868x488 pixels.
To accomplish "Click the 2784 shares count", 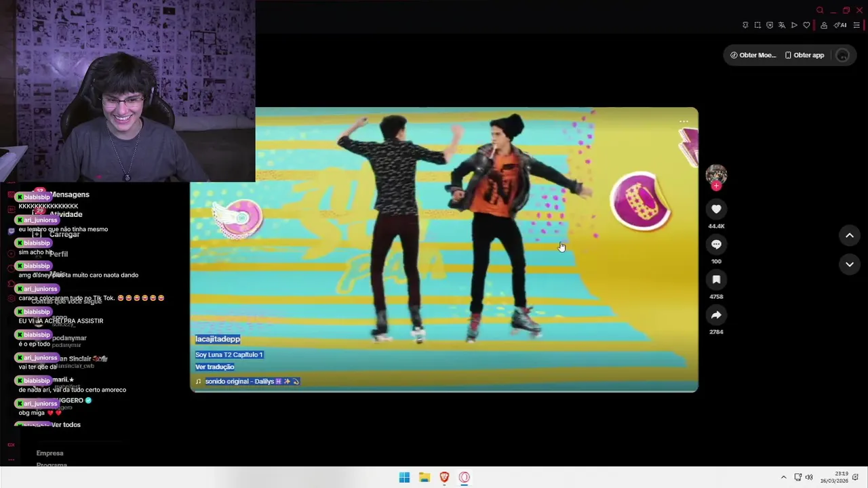I will click(716, 332).
